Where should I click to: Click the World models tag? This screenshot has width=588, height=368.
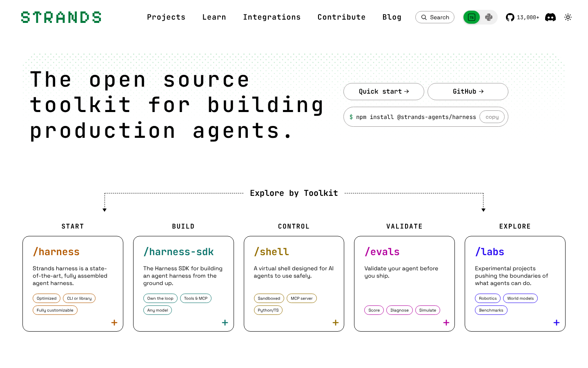521,298
